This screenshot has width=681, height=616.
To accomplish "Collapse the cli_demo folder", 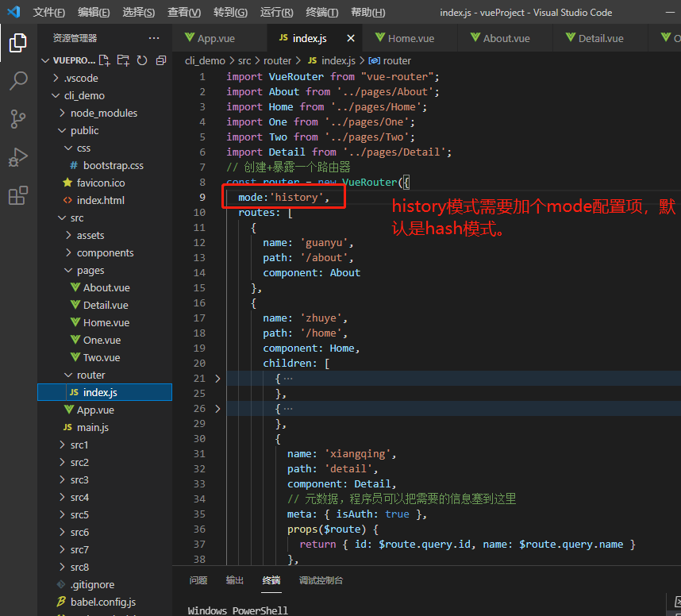I will pyautogui.click(x=105, y=95).
